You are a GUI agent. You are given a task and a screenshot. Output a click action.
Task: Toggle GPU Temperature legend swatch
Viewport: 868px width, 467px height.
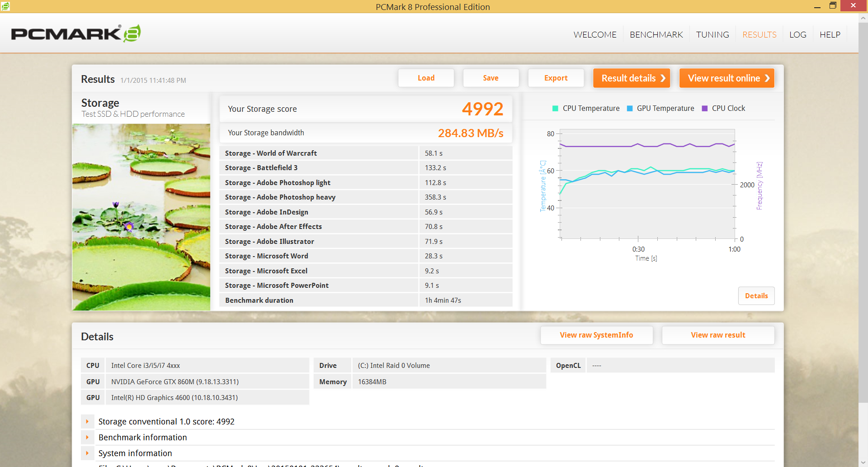[x=630, y=108]
